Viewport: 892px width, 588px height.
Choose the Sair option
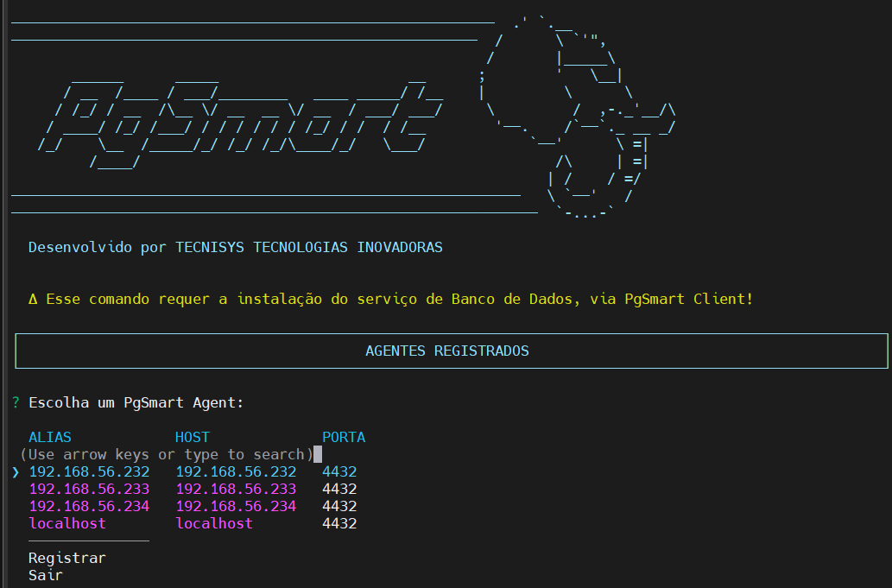(x=46, y=575)
